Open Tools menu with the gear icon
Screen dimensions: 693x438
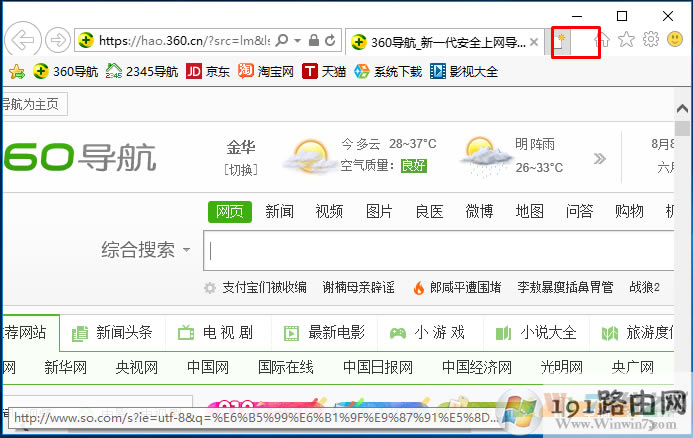(651, 39)
